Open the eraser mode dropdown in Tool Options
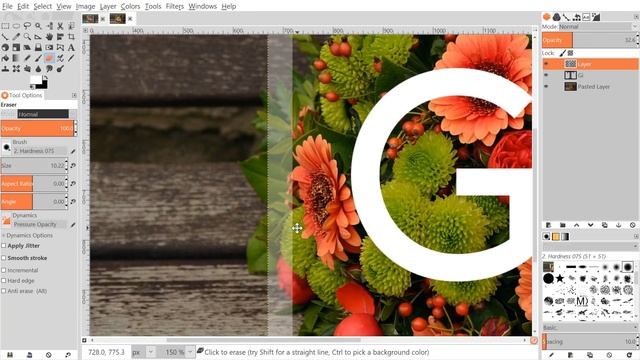 pos(43,114)
